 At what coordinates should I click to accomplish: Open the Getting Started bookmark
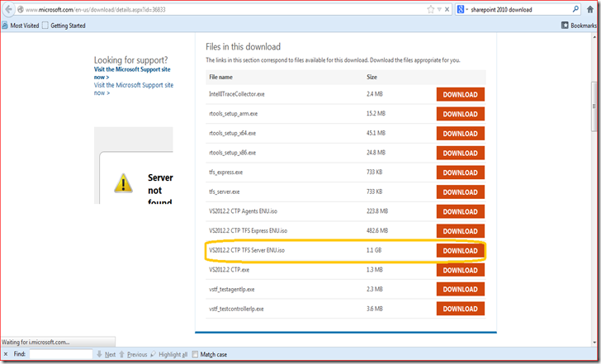(64, 26)
